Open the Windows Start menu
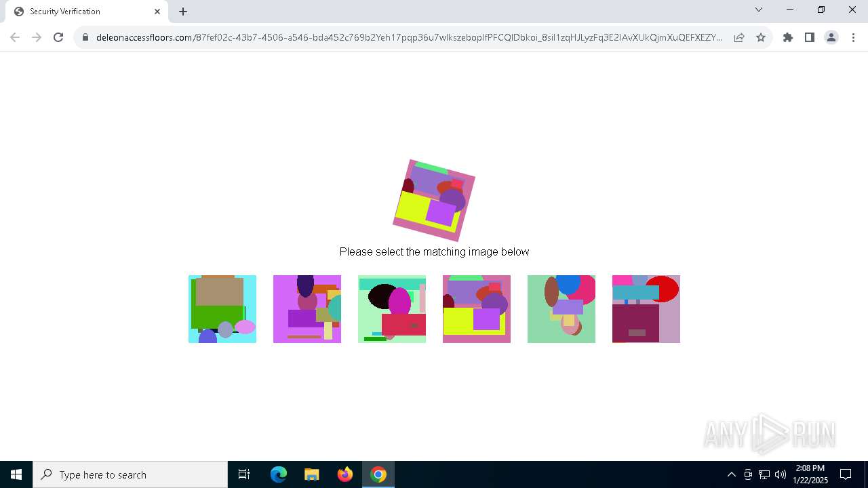The image size is (868, 488). (x=16, y=474)
